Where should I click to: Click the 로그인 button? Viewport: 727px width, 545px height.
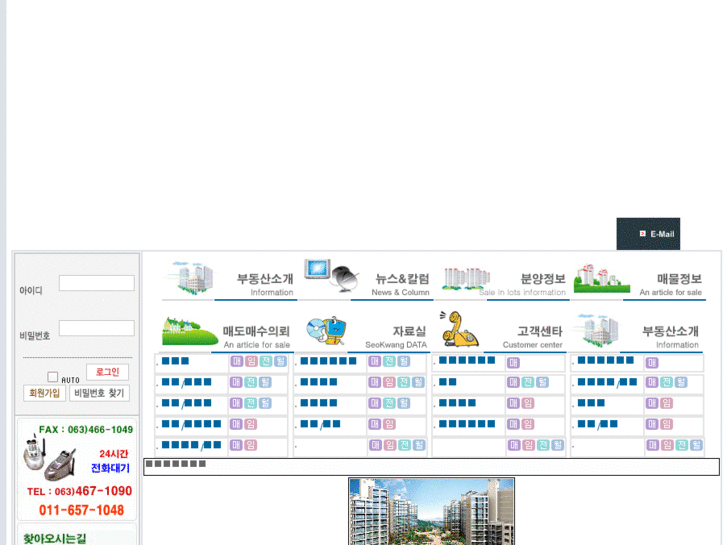pos(107,372)
